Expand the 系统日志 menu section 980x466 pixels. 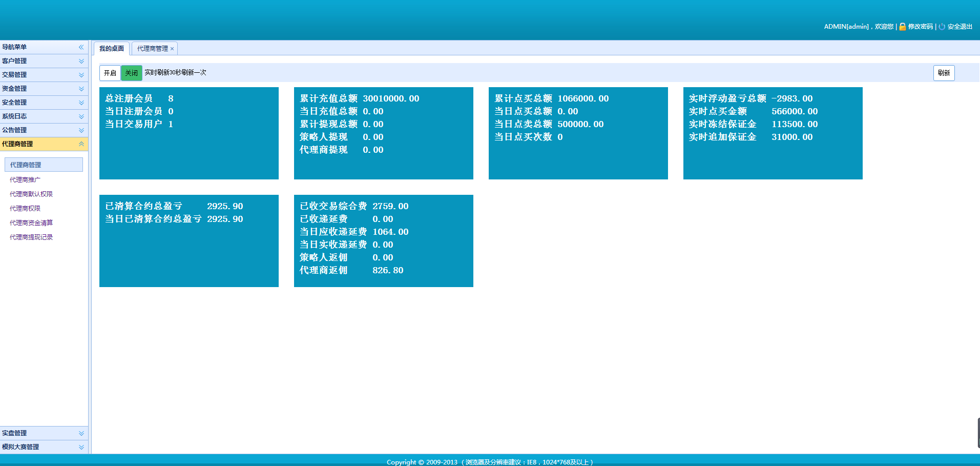pos(44,116)
